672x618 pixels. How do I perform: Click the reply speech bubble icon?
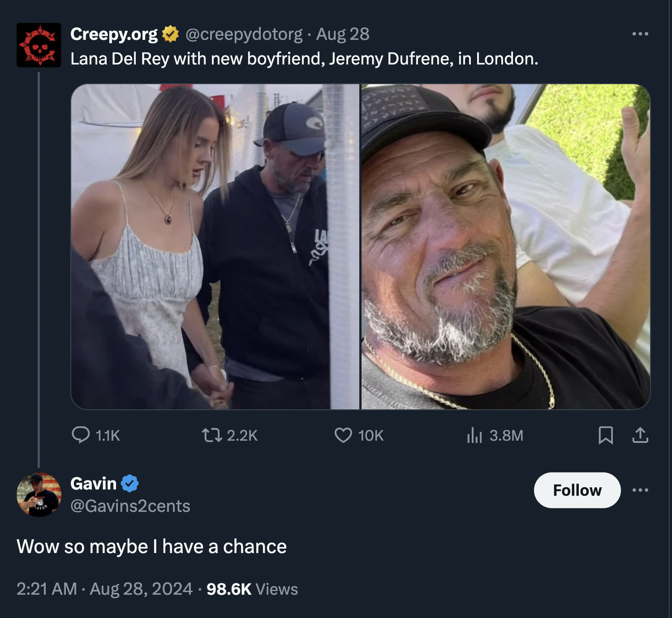[81, 435]
